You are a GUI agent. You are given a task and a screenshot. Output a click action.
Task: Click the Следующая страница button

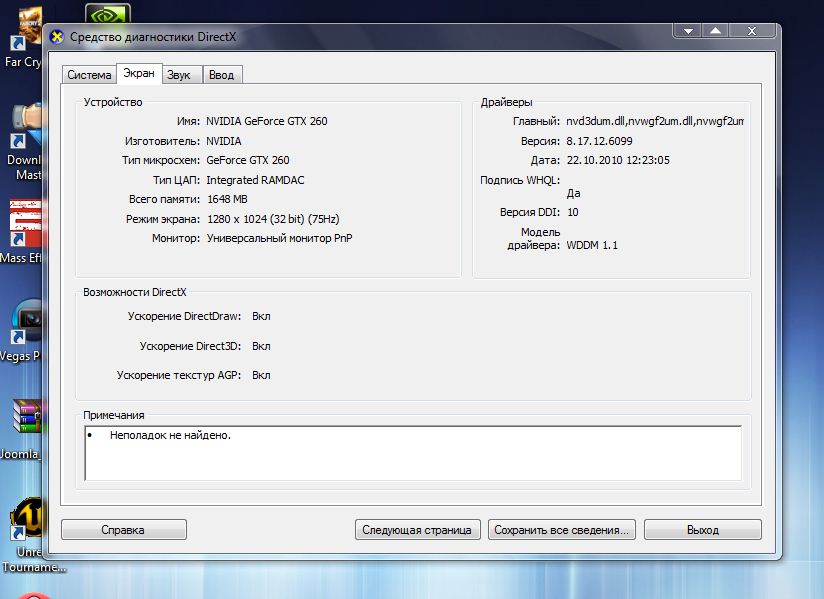click(x=418, y=530)
